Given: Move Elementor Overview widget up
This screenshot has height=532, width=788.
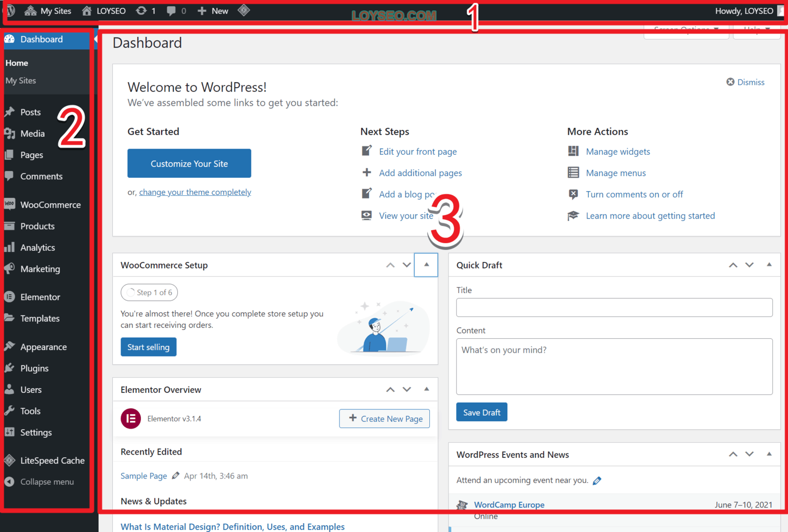Looking at the screenshot, I should 390,390.
